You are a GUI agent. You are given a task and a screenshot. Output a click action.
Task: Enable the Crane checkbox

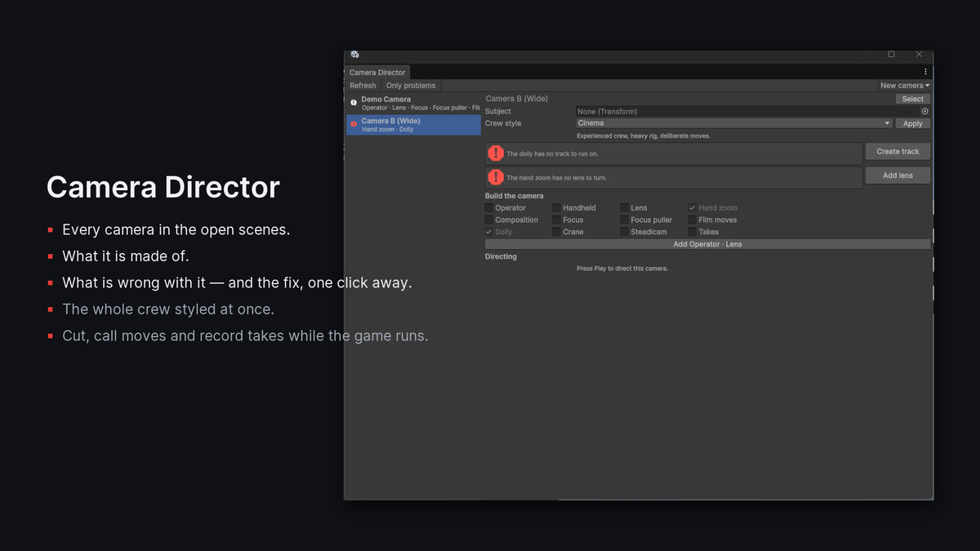(x=557, y=232)
